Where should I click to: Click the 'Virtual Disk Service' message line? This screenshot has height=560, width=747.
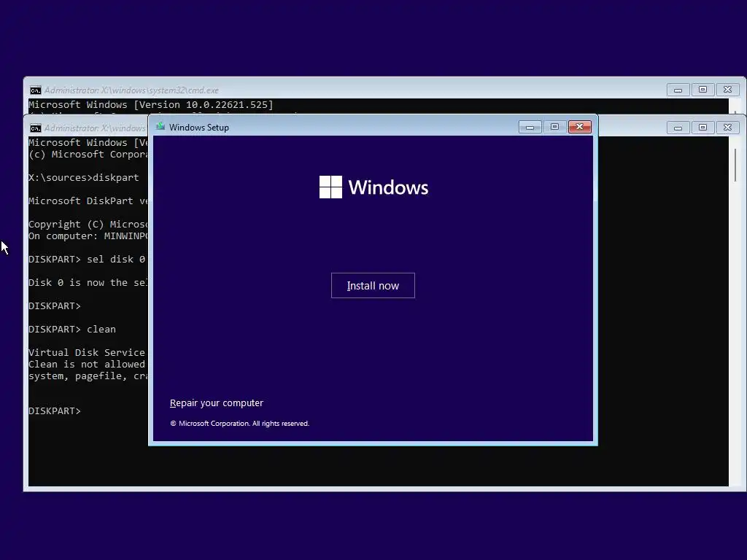tap(88, 353)
